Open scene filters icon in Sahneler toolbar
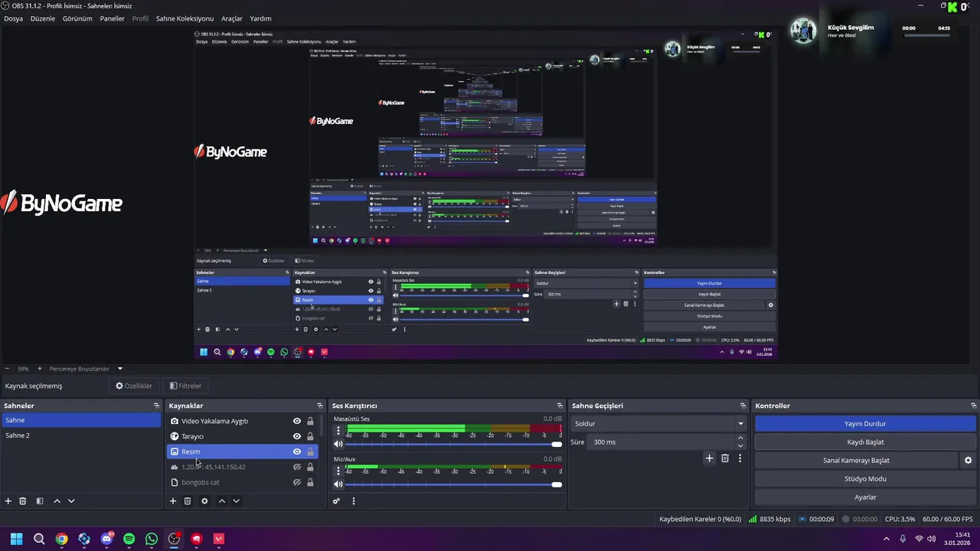This screenshot has height=551, width=980. 40,501
